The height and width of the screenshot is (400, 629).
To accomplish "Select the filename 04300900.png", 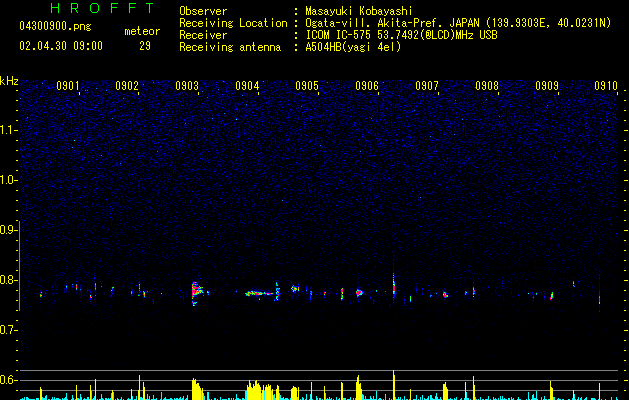I will (55, 26).
